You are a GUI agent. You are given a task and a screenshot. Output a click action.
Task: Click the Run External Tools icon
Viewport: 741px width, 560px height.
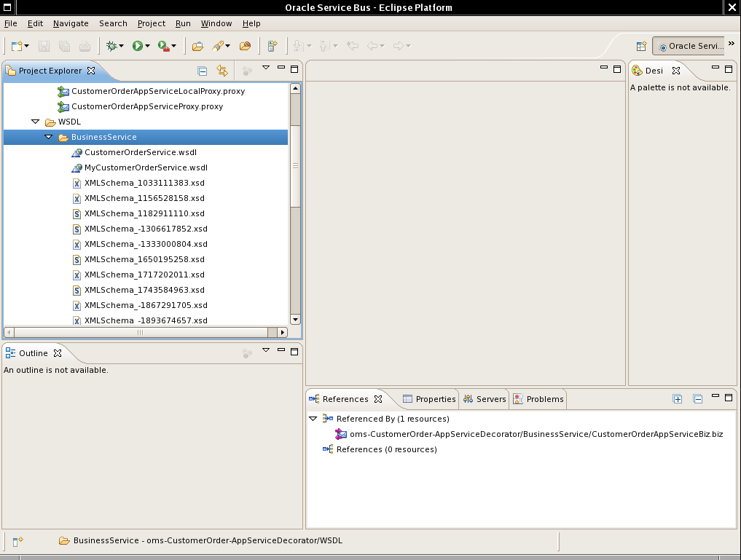[163, 46]
